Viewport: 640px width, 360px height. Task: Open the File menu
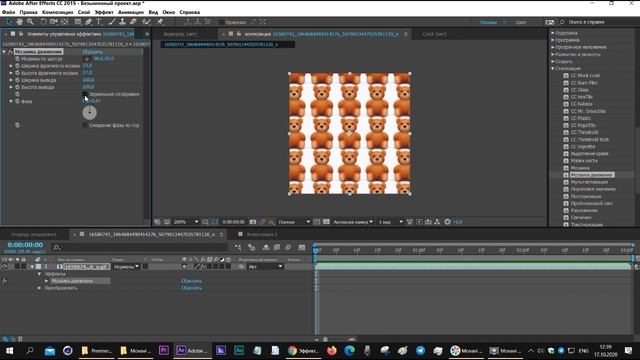[x=8, y=12]
